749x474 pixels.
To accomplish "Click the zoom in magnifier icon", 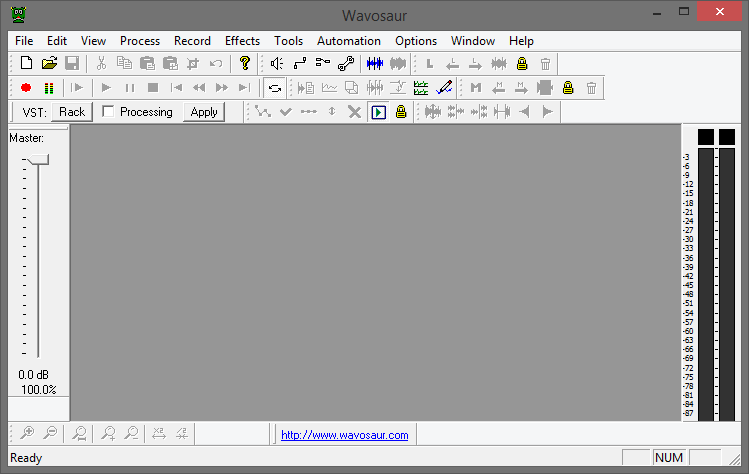I will [x=27, y=433].
